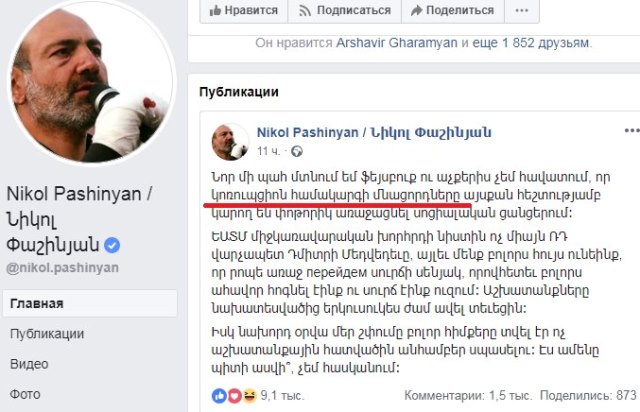Click the blue like reaction icon
The width and height of the screenshot is (640, 412).
pyautogui.click(x=219, y=396)
